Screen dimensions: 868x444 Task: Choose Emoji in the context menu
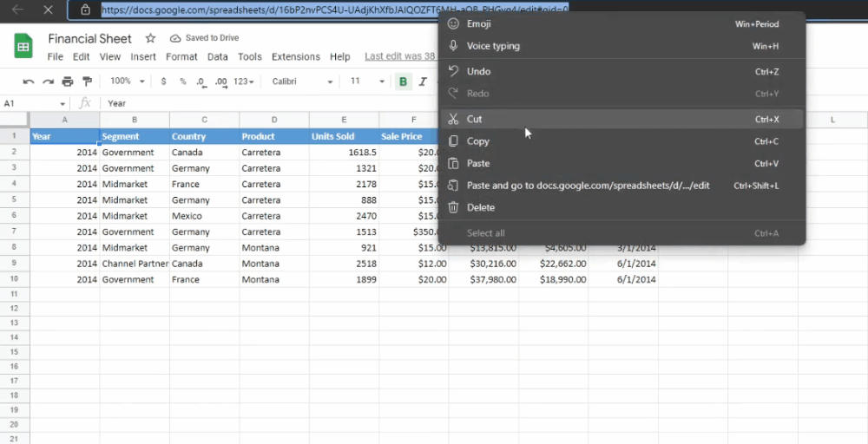tap(621, 24)
